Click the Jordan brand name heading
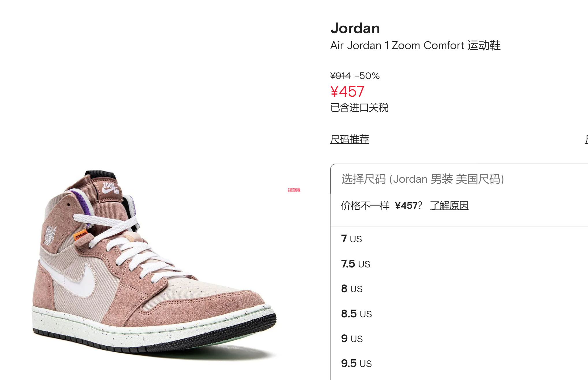The width and height of the screenshot is (588, 380). (355, 28)
